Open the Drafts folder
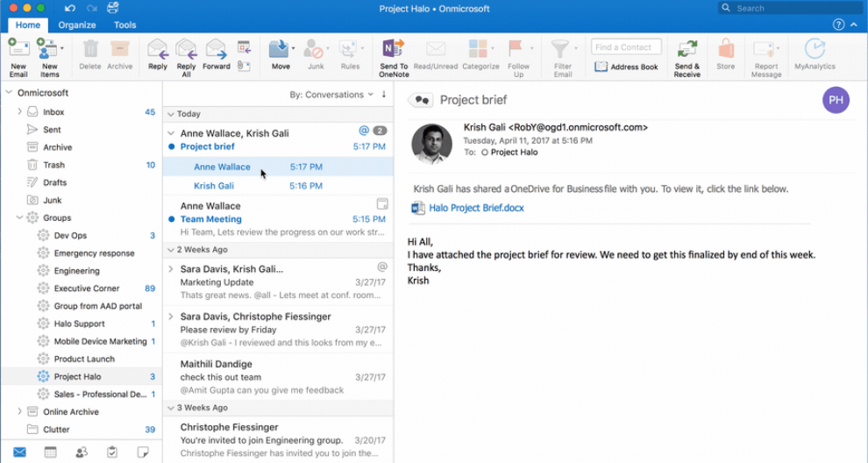 pyautogui.click(x=82, y=182)
